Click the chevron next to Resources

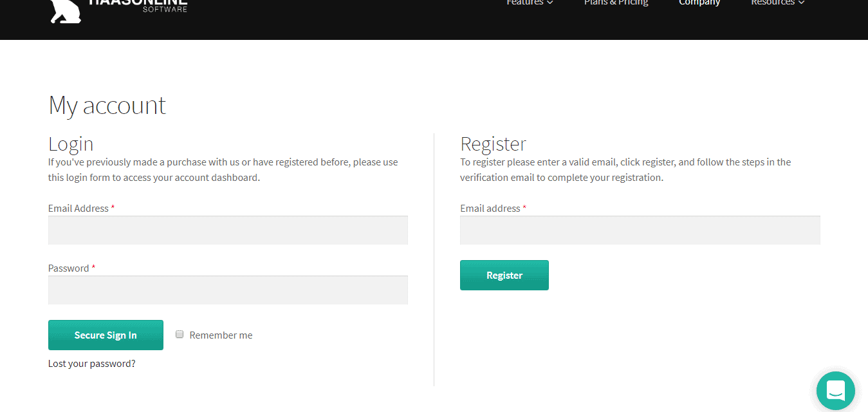tap(801, 3)
